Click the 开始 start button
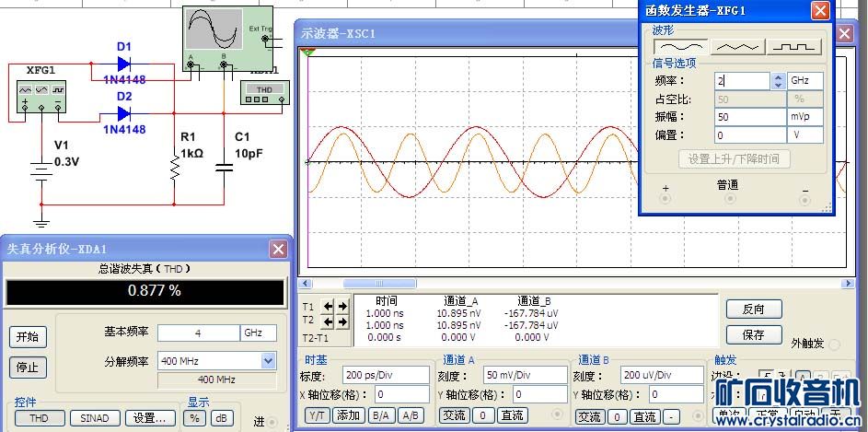The image size is (868, 432). point(27,336)
